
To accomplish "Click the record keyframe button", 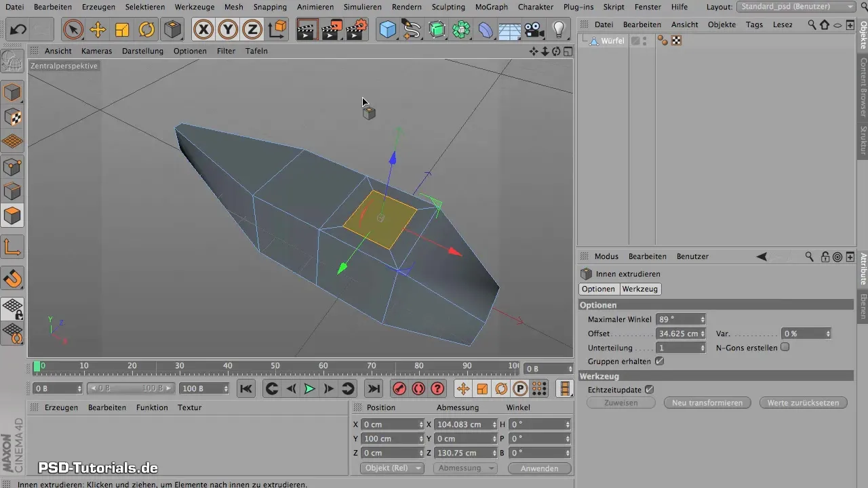I will (x=399, y=388).
